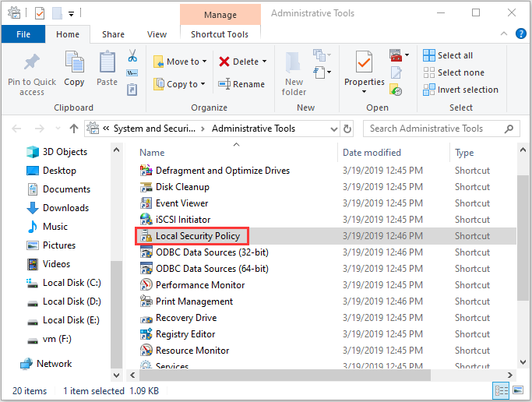This screenshot has height=402, width=532.
Task: Click the History icon in Open group
Action: click(x=396, y=90)
